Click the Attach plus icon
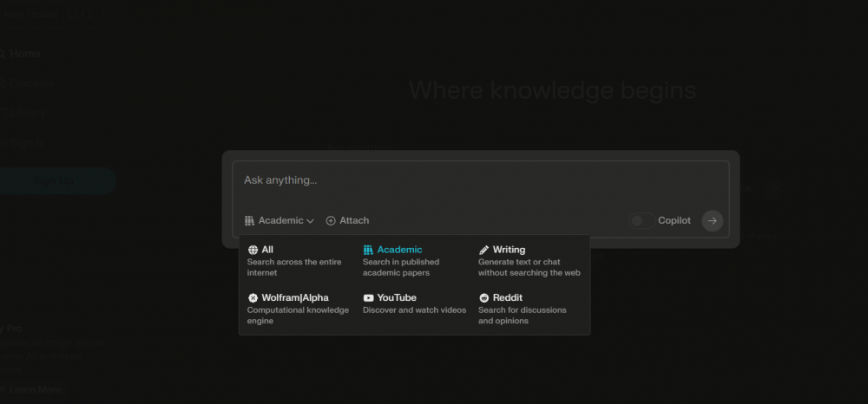 point(331,221)
